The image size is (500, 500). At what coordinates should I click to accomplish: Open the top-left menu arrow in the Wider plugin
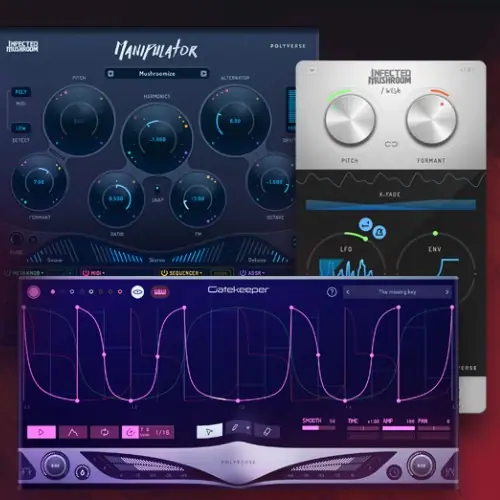pos(312,70)
